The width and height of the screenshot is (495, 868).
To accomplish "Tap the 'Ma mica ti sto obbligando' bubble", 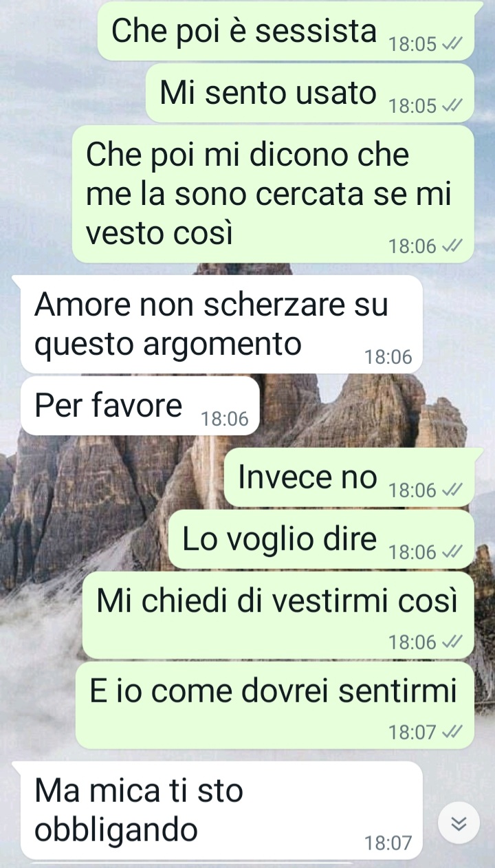I will tap(221, 810).
